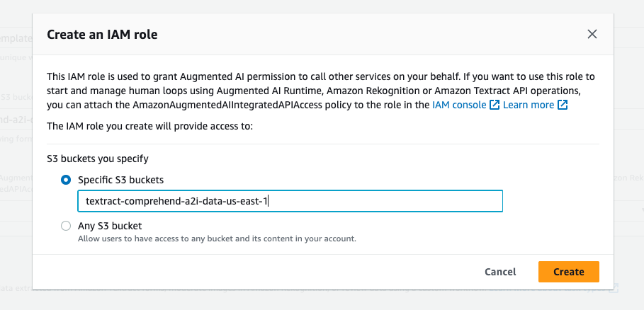Click external-link icon in dimmed background page
Viewport: 644px width, 310px height.
(x=615, y=288)
